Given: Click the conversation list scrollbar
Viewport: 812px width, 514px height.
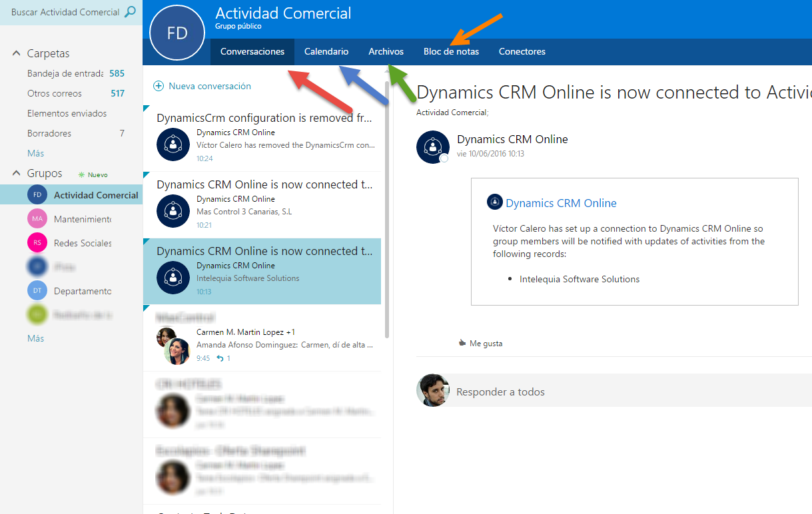Looking at the screenshot, I should [387, 200].
